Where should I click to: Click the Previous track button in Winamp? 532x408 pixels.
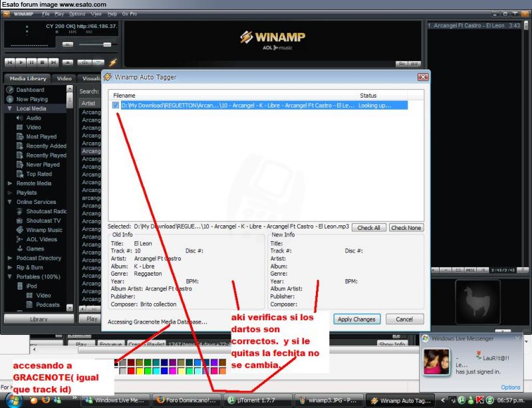[10, 62]
